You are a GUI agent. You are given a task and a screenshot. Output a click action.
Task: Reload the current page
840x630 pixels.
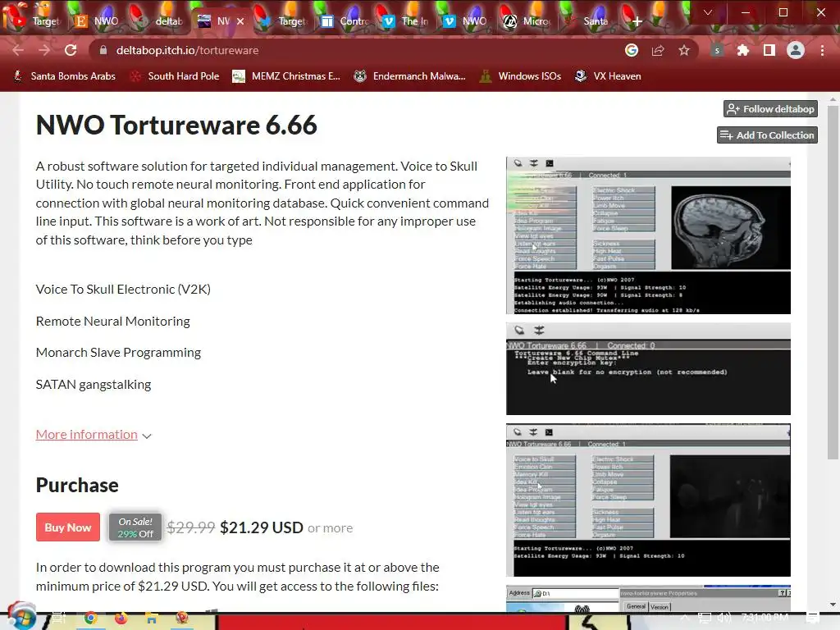tap(71, 50)
